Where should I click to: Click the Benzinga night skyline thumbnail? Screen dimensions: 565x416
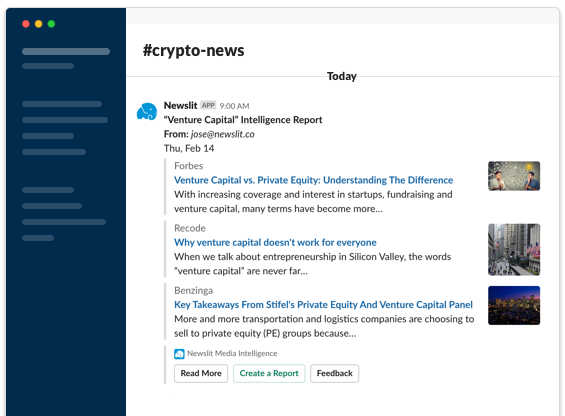click(x=514, y=305)
